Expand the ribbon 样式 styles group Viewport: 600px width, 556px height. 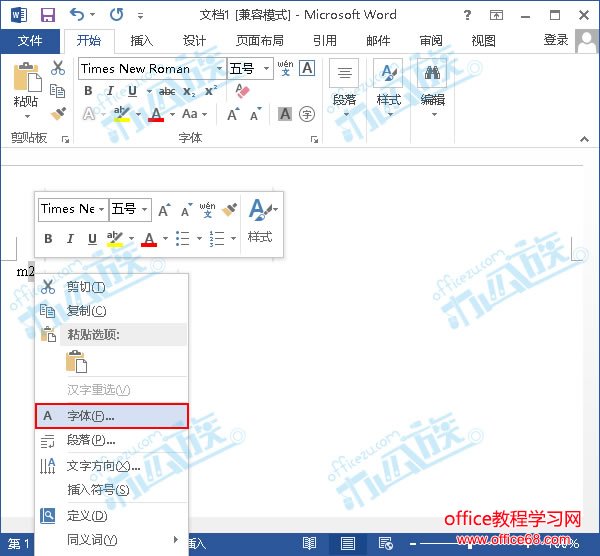[389, 88]
